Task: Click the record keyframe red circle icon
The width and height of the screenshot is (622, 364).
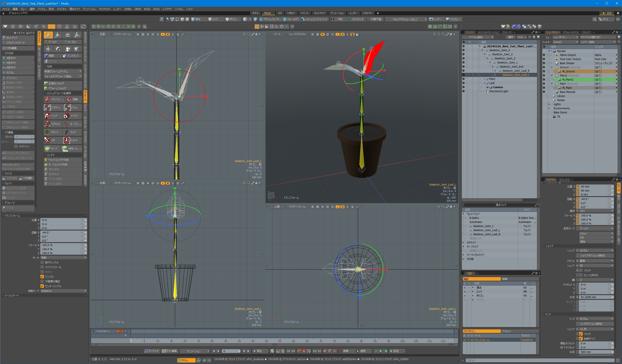Action: pos(304,351)
